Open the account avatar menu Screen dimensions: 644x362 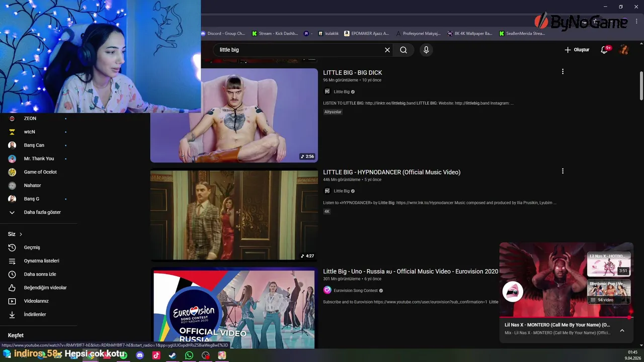[624, 50]
